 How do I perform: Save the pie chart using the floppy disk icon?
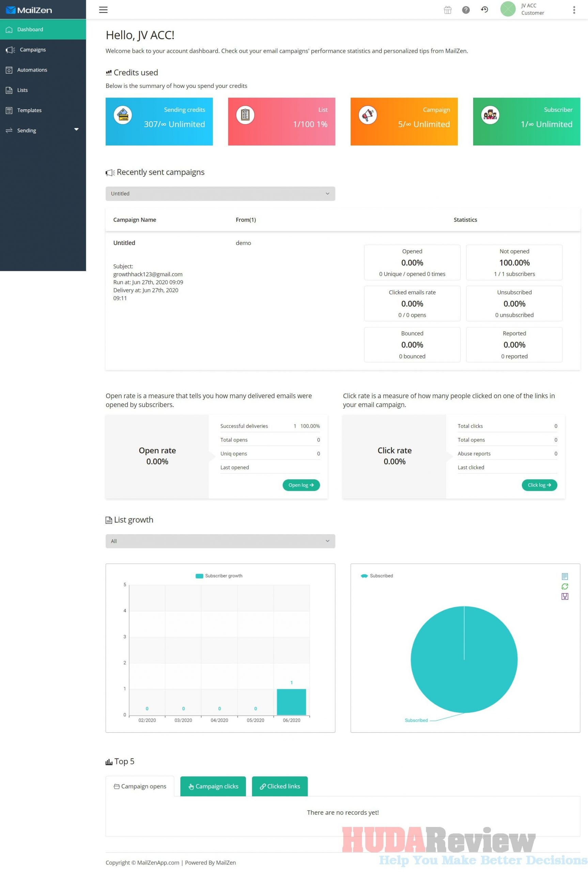click(564, 597)
